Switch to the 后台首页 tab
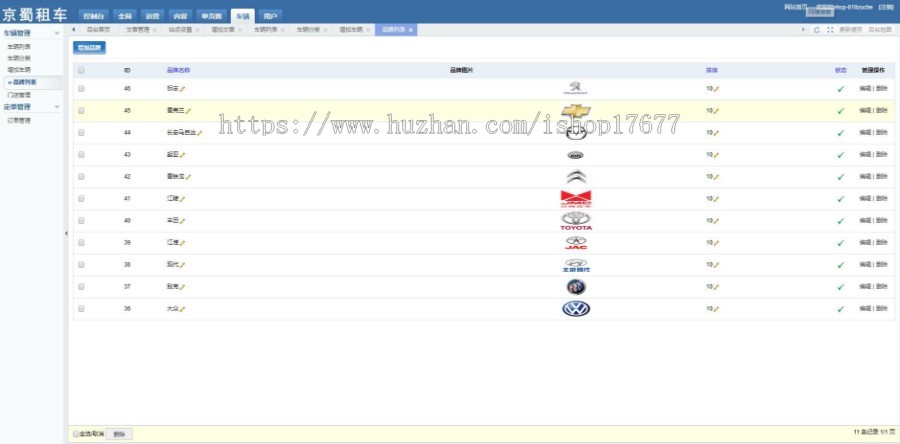This screenshot has height=444, width=900. [98, 30]
